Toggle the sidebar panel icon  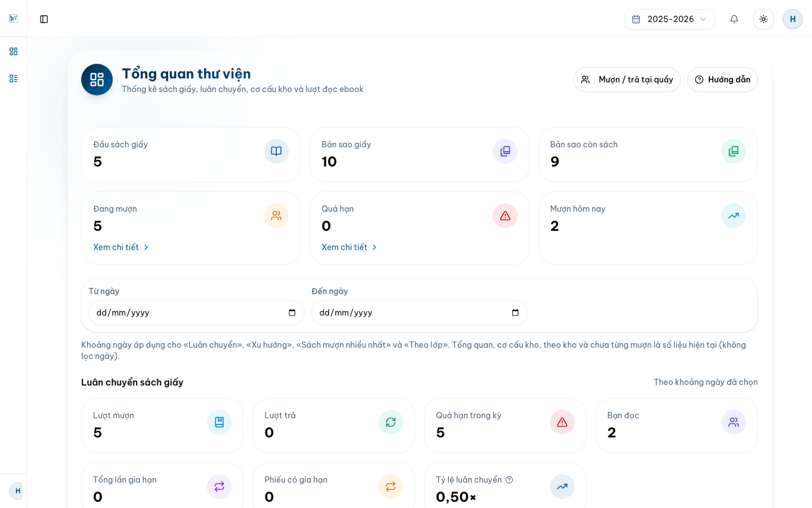pos(44,19)
